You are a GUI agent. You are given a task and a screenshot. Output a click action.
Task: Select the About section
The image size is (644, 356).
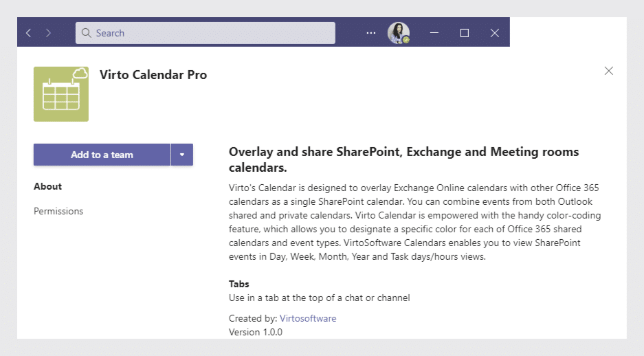point(47,186)
